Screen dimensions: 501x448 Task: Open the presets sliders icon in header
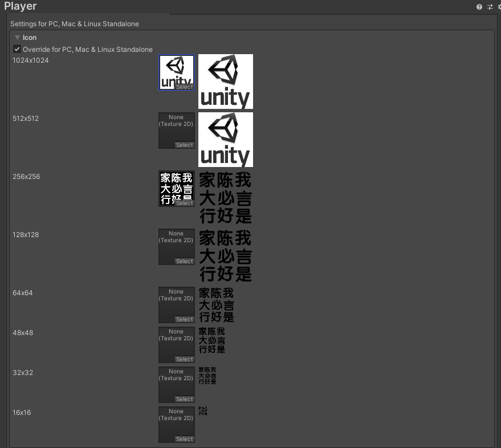point(490,7)
